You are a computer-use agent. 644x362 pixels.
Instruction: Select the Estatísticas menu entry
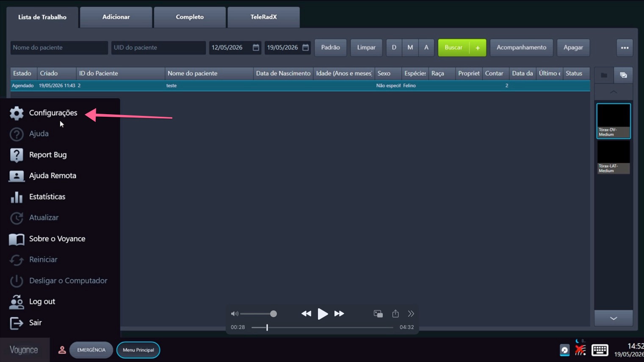47,197
